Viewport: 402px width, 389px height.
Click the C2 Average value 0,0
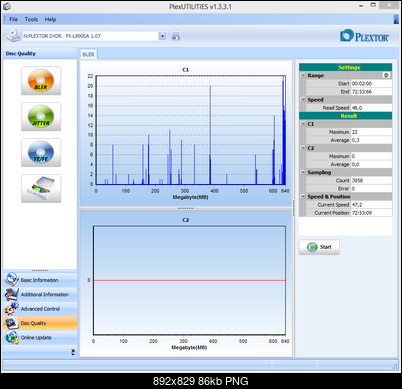[371, 164]
